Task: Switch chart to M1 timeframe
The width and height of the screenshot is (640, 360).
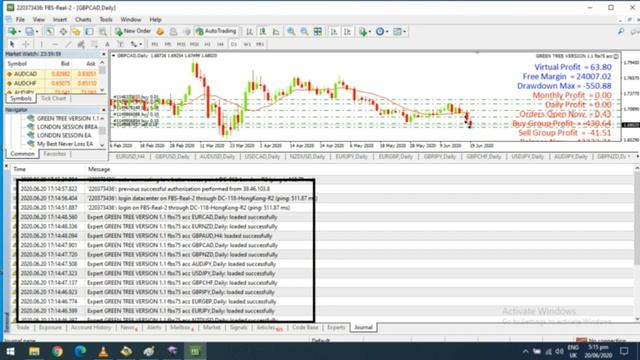Action: coord(155,44)
